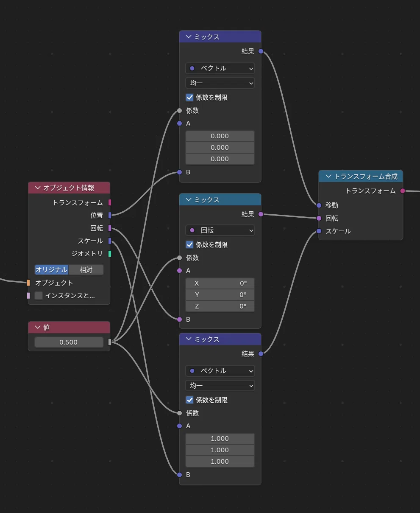Click スケール output socket on オブジェクト情報 node
This screenshot has height=513, width=420.
click(x=110, y=241)
